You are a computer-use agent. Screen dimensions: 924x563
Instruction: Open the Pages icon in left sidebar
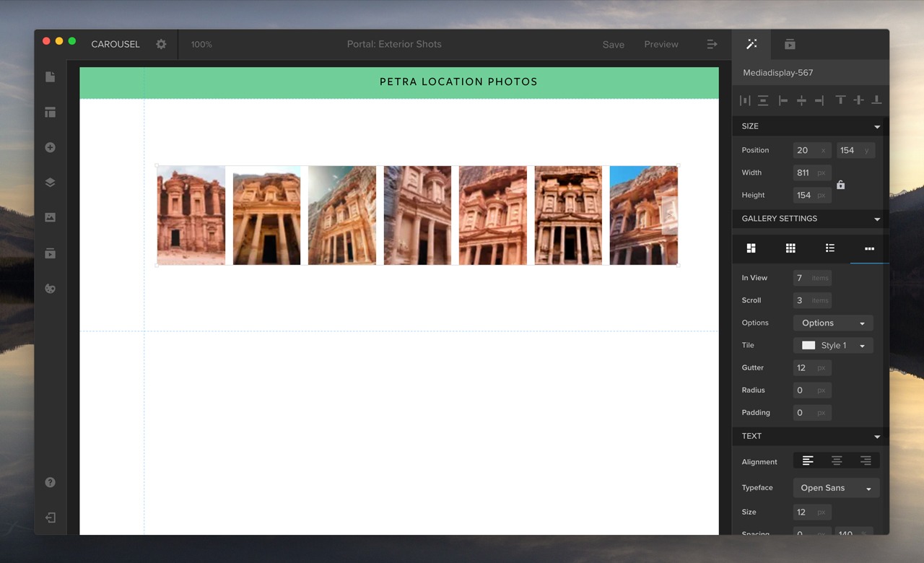pos(50,77)
